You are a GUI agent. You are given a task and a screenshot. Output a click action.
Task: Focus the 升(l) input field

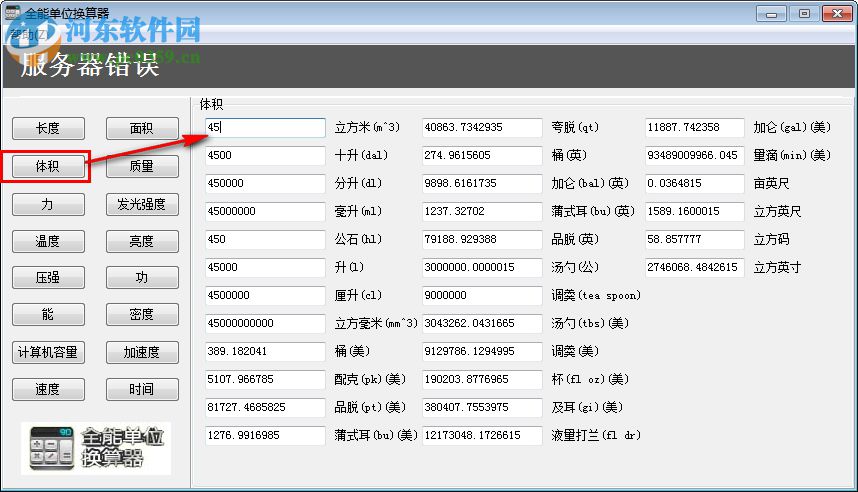(265, 267)
